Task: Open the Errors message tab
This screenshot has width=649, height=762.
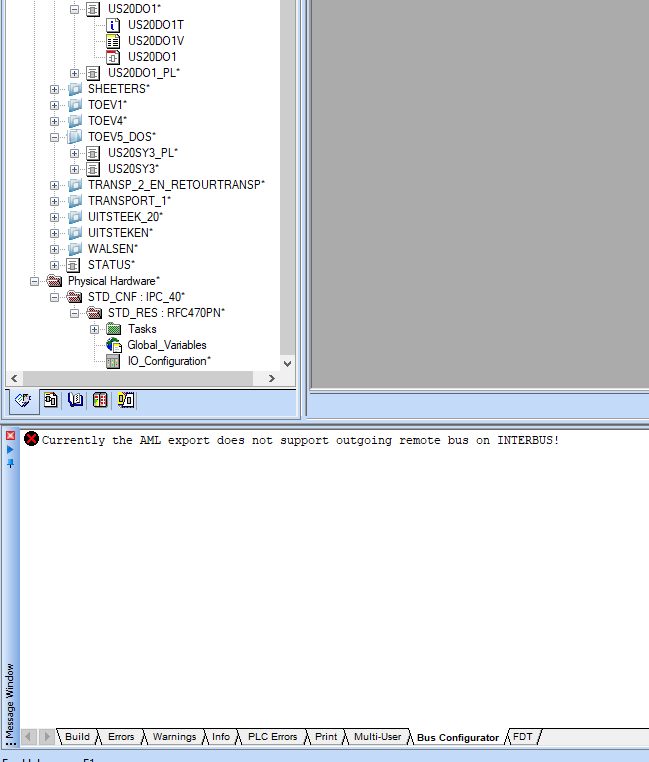Action: coord(120,737)
